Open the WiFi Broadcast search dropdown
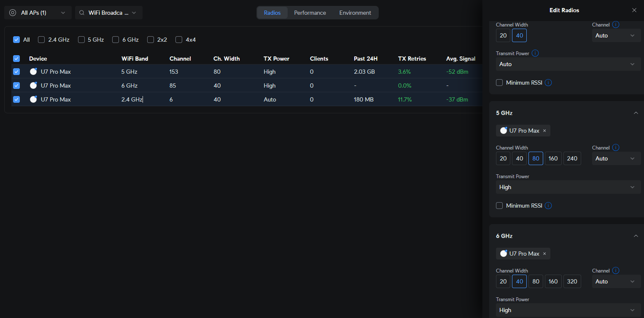644x318 pixels. click(x=109, y=13)
